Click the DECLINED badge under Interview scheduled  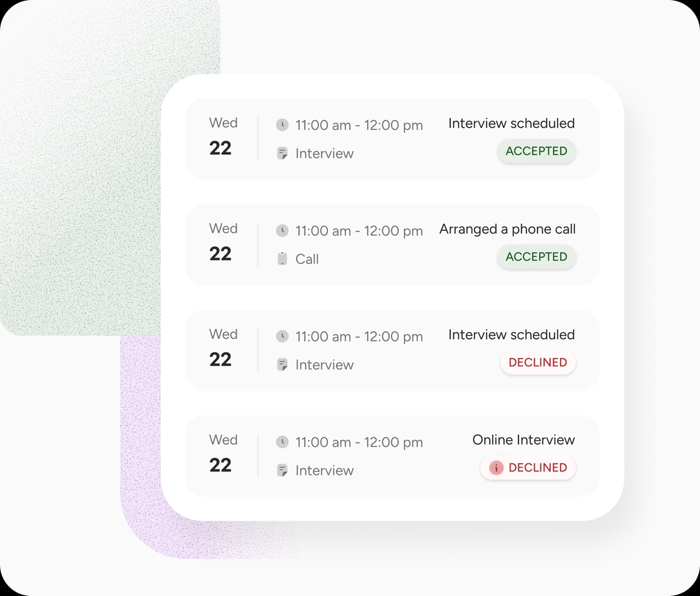pyautogui.click(x=537, y=363)
